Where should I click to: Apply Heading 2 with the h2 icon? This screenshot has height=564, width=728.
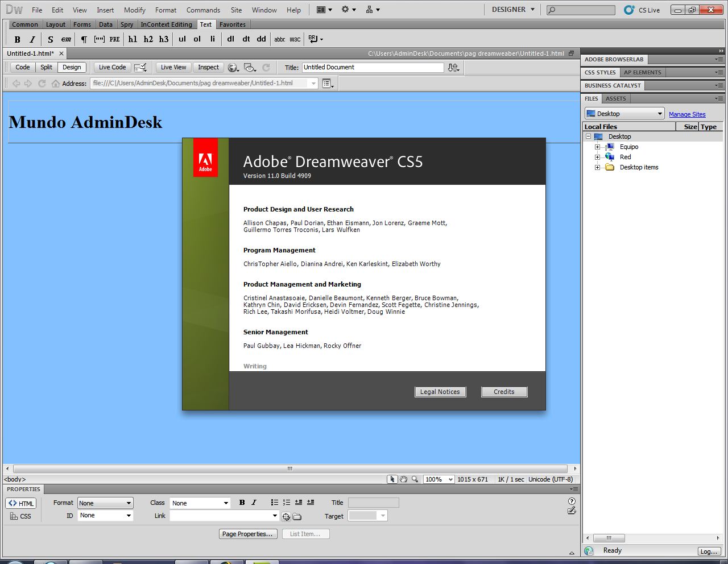coord(148,39)
